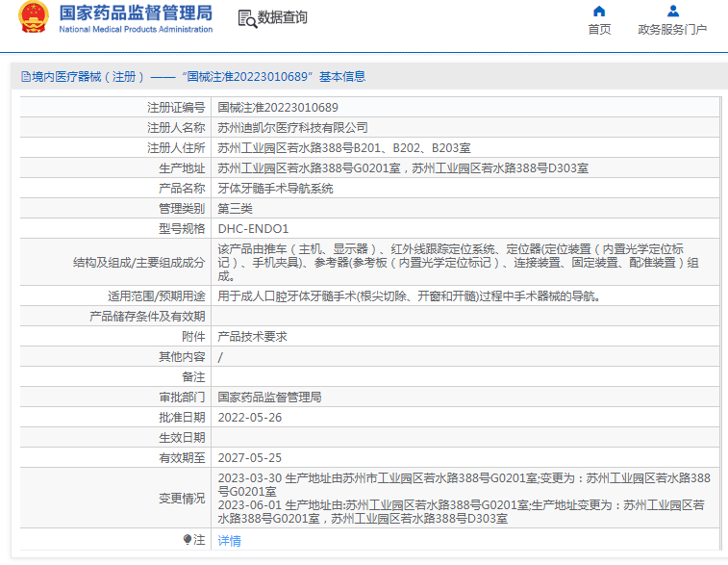Open 政务服务门户 portal link

coord(672,29)
